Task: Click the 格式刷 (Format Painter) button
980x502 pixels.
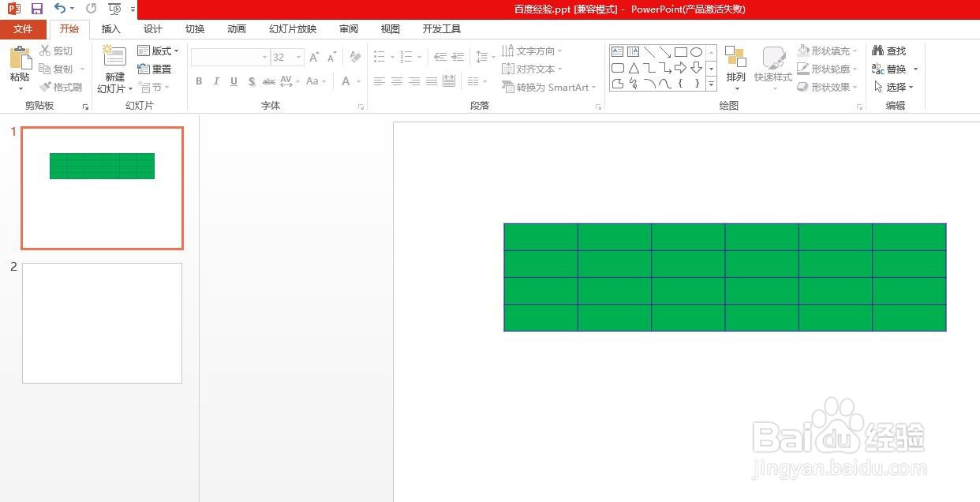Action: pos(61,87)
